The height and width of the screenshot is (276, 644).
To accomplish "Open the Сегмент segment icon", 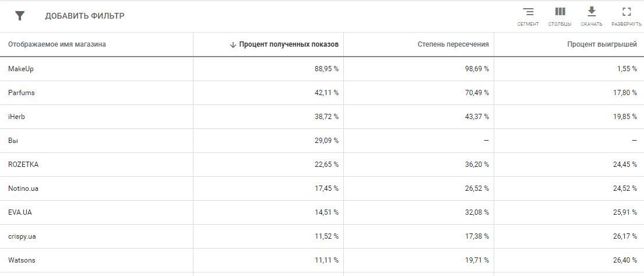I will tap(528, 12).
